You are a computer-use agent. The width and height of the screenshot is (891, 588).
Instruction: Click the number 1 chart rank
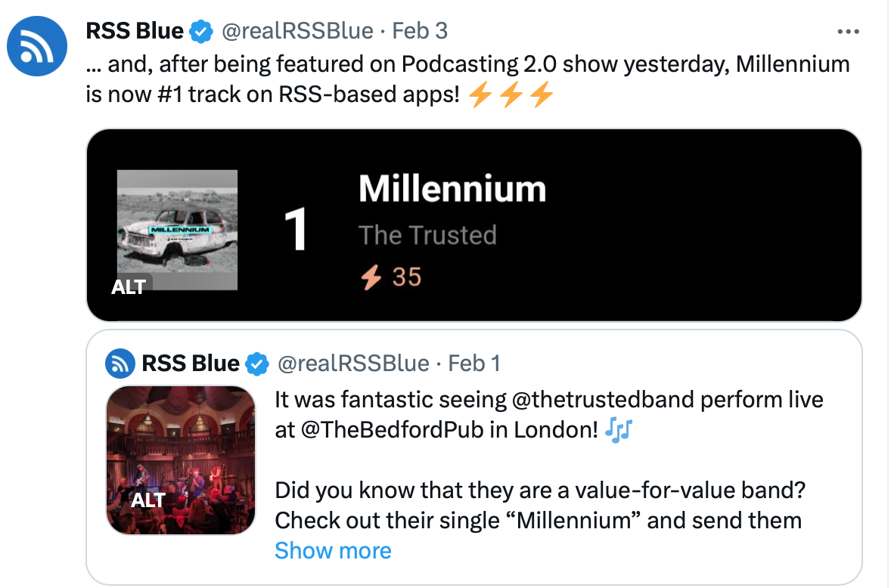tap(296, 229)
